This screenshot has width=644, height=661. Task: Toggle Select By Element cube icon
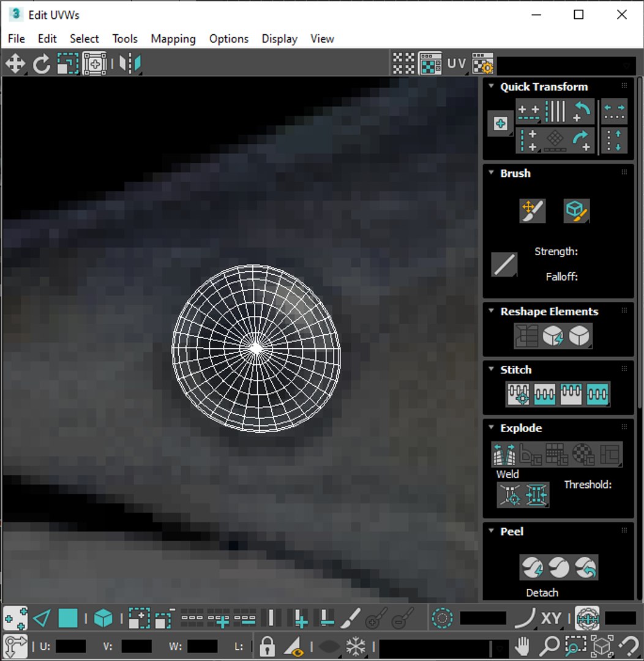(x=103, y=618)
